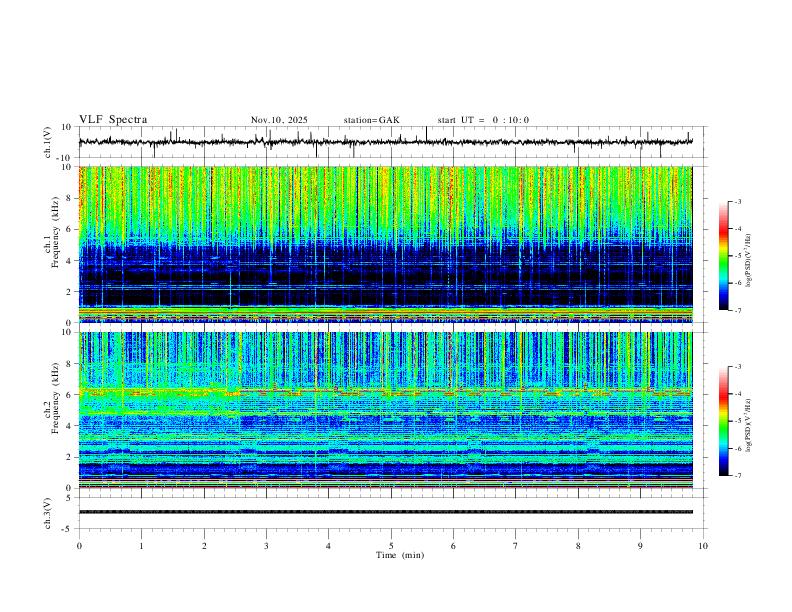Click the ch.1 spectrogram panel

(x=386, y=244)
